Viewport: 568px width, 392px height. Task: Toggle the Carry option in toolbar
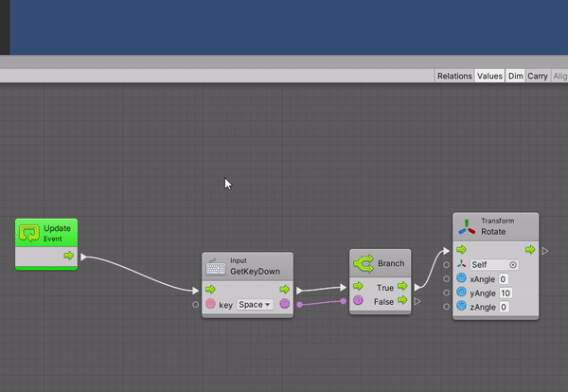[537, 76]
